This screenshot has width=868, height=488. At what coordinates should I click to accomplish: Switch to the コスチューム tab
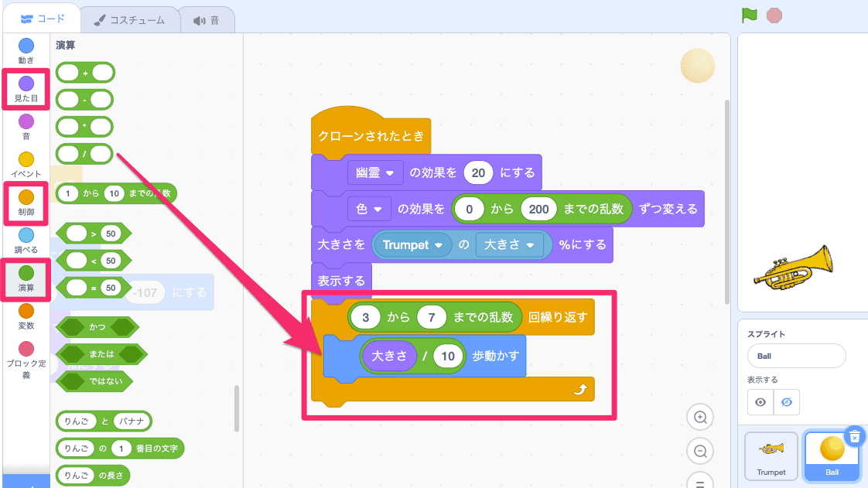(129, 20)
